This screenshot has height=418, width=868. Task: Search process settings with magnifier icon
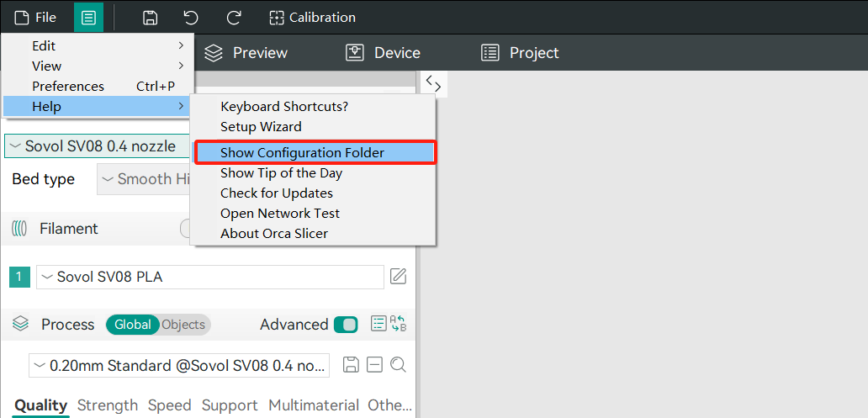[398, 365]
